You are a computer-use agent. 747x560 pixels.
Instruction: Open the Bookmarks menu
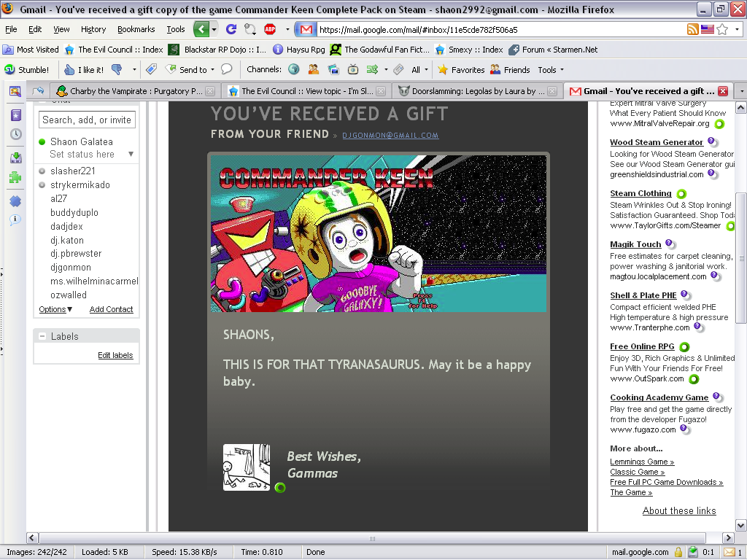point(136,29)
